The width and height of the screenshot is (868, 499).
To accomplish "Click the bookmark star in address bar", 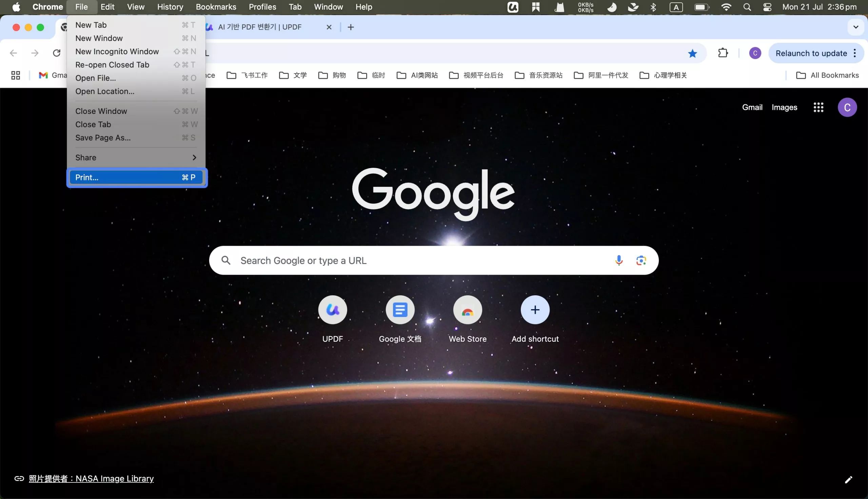I will point(693,53).
